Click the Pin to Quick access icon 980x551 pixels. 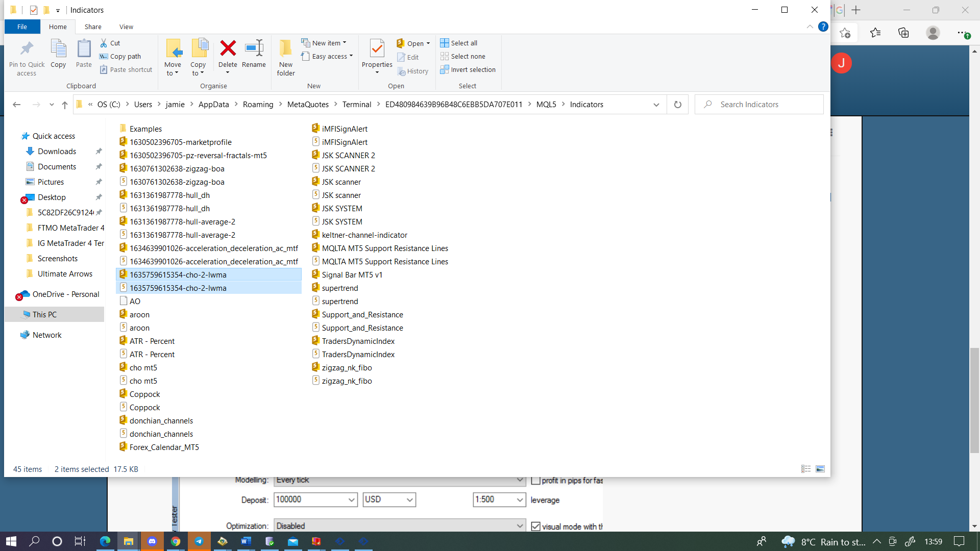pyautogui.click(x=27, y=49)
